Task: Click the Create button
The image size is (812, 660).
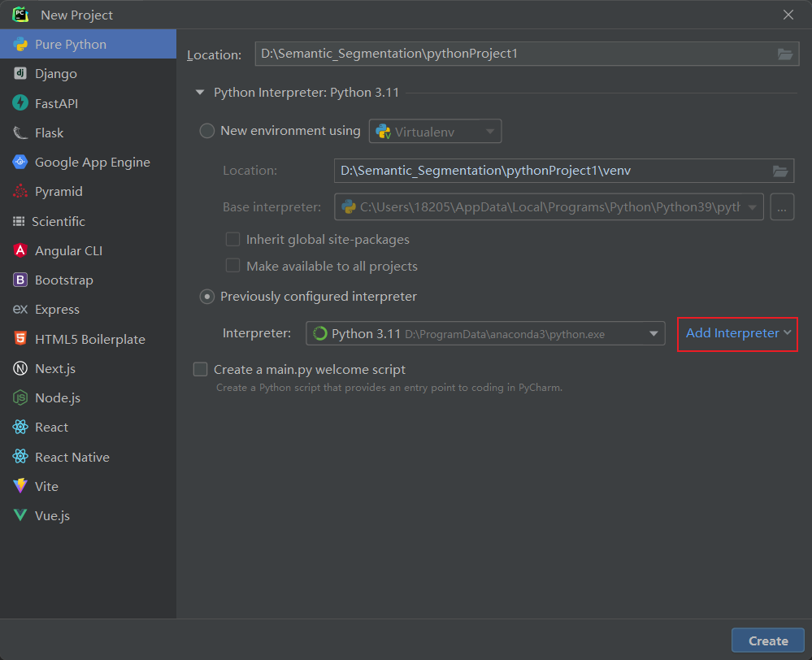Action: pos(768,640)
